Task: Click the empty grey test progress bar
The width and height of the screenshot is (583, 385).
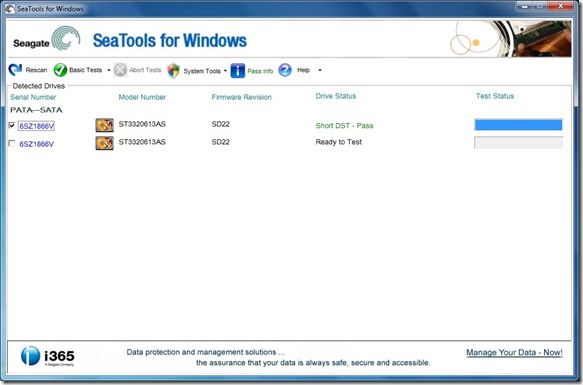Action: tap(518, 142)
